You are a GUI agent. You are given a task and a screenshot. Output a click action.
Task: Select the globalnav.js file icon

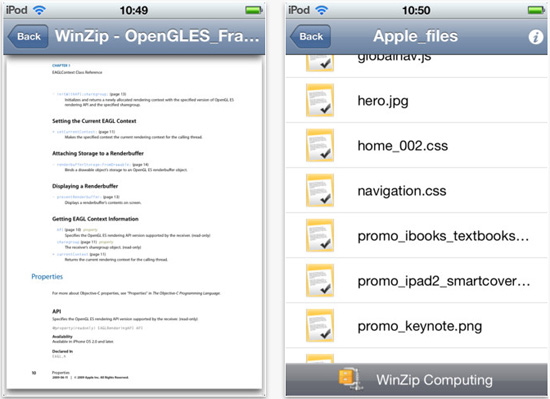[320, 63]
